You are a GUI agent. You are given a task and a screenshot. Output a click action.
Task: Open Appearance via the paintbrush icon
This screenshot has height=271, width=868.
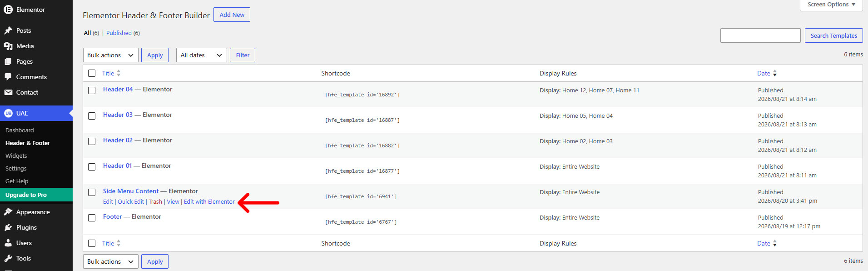(x=8, y=212)
